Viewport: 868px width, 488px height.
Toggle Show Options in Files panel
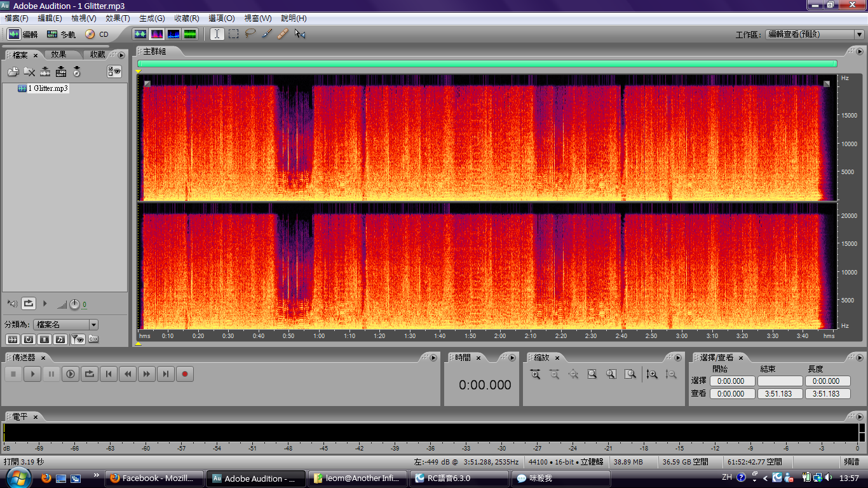114,72
